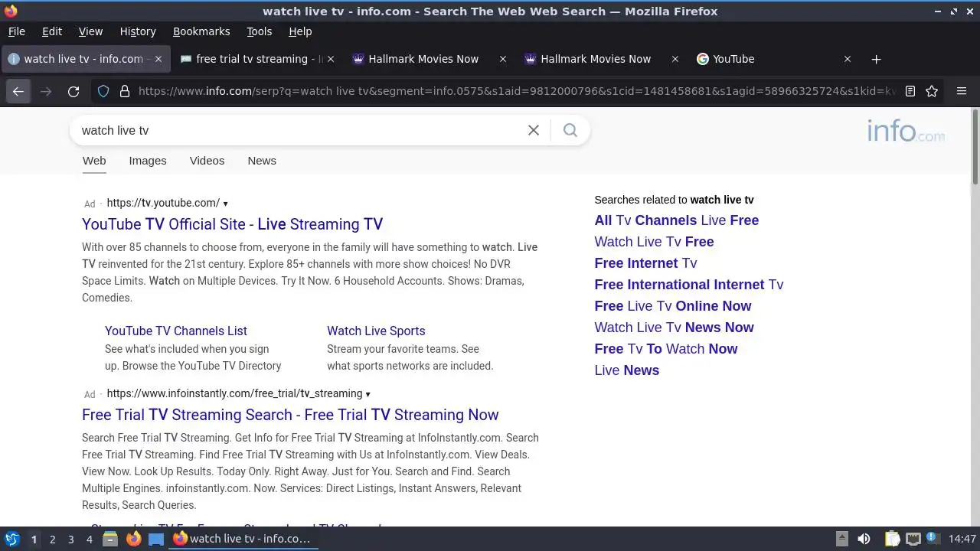Viewport: 980px width, 551px height.
Task: Submit search with magnifying glass icon
Action: point(570,130)
